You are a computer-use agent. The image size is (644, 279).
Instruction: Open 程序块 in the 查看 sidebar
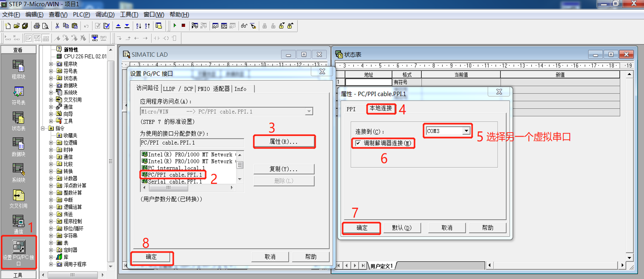(x=18, y=69)
